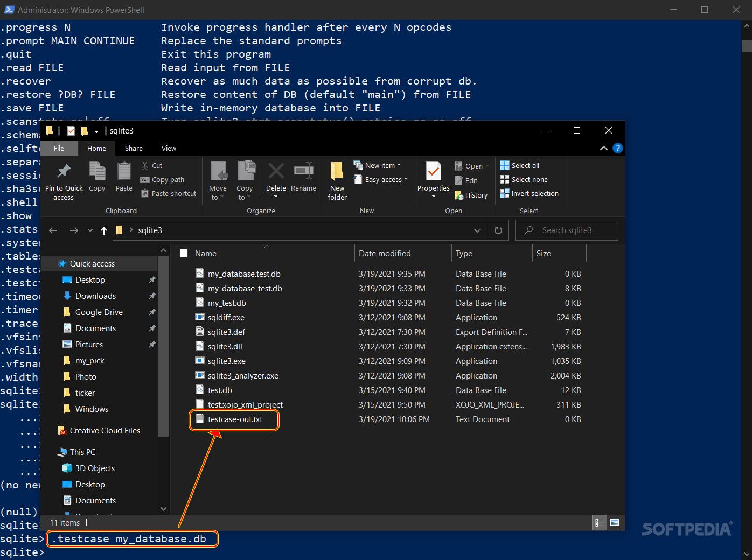This screenshot has width=752, height=560.
Task: Click Quick Access Toolbar new folder icon
Action: tap(85, 131)
